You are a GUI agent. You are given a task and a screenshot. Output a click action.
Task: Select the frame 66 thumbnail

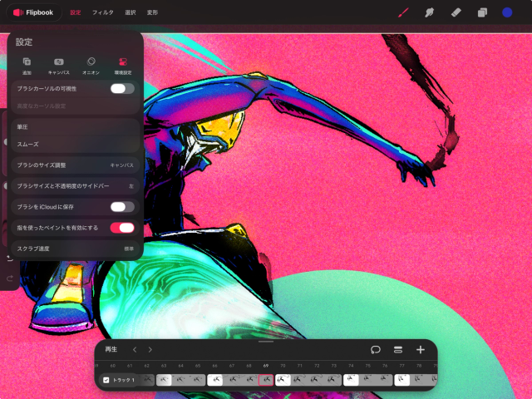(214, 380)
